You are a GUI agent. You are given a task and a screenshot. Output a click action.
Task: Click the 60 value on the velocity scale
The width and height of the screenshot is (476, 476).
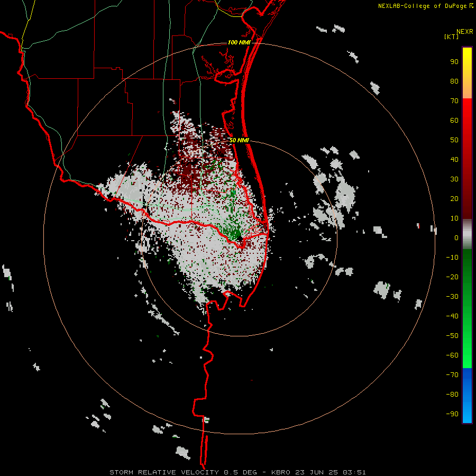click(454, 120)
